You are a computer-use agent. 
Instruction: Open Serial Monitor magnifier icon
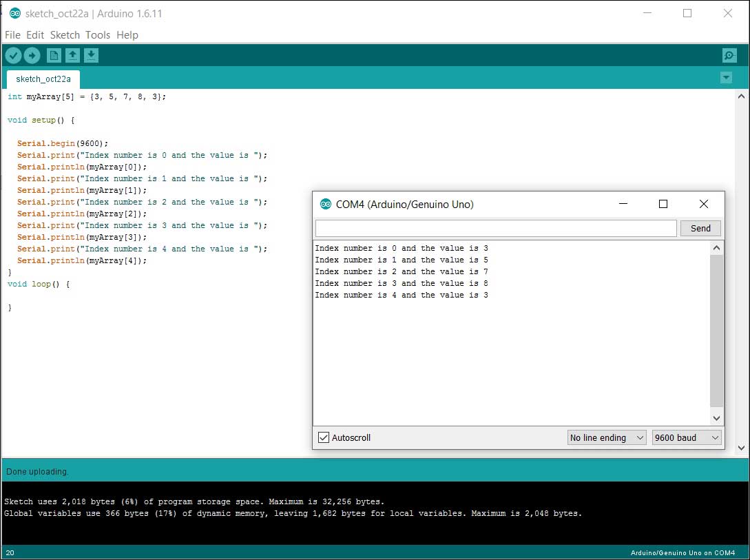(729, 56)
